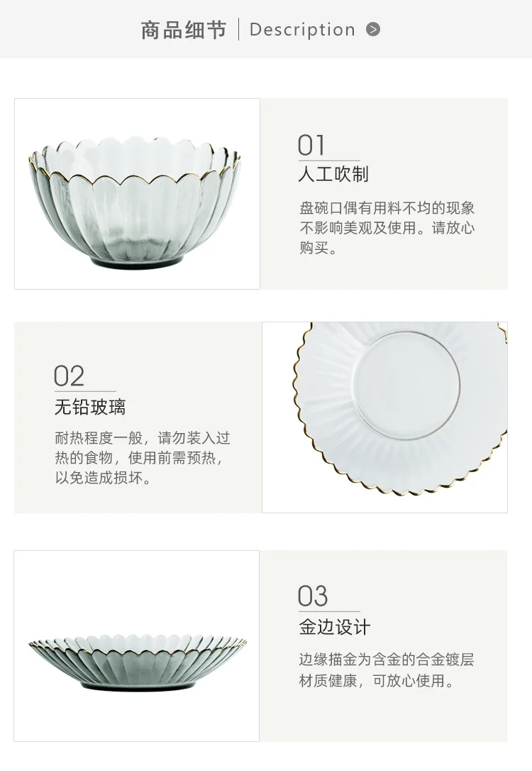The height and width of the screenshot is (771, 532).
Task: Click the vertical divider in the header
Action: pos(239,29)
